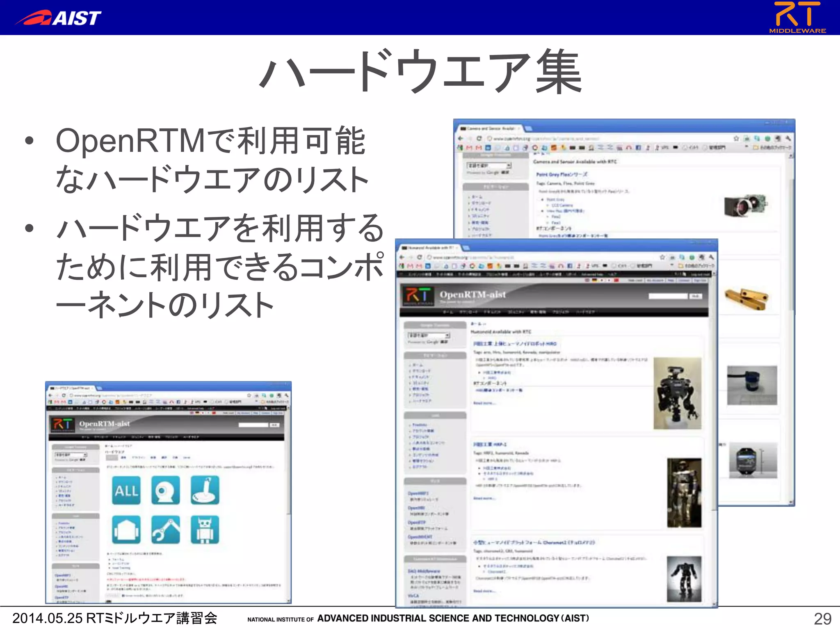Select the Camera and Sensor Available tab

click(x=490, y=128)
